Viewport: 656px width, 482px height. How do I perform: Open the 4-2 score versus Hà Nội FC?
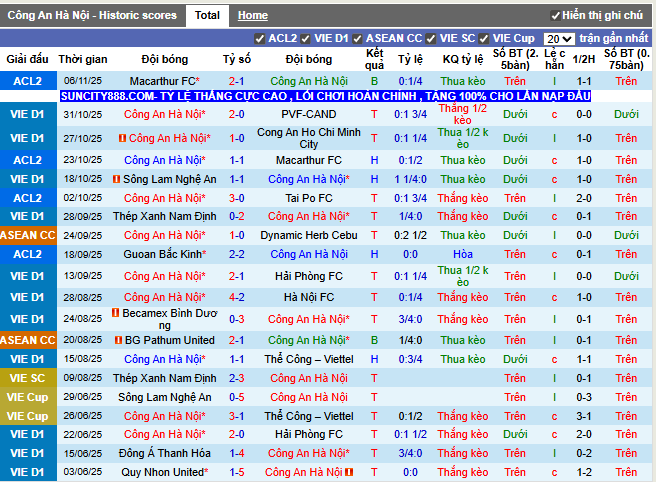[236, 297]
